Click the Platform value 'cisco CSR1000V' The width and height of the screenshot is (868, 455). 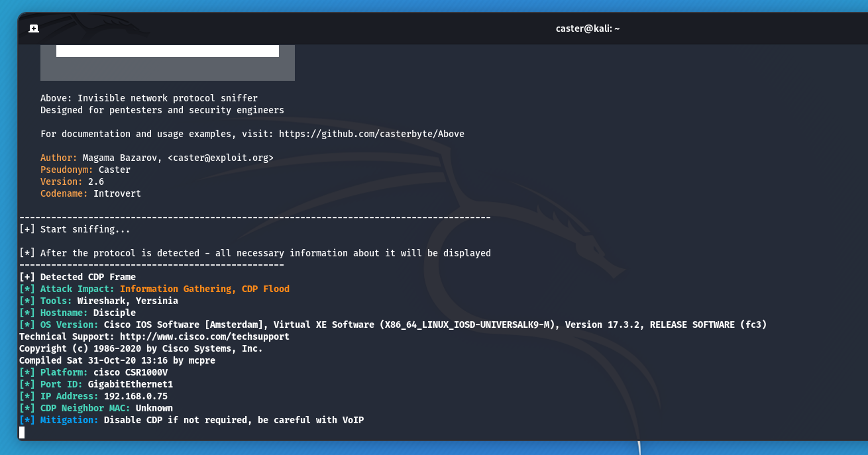tap(131, 372)
